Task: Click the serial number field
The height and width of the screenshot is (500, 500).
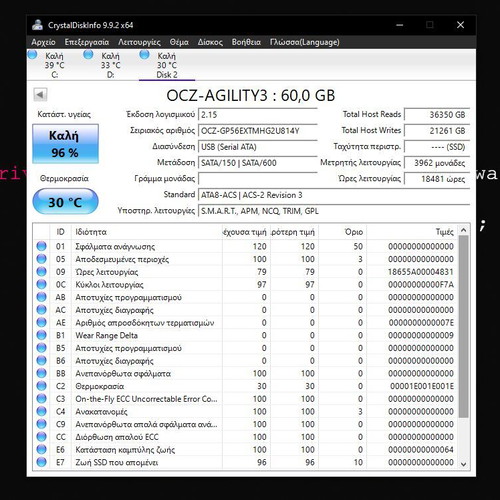Action: 258,131
